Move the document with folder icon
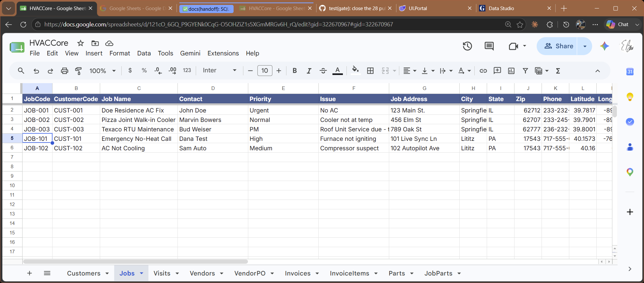Screen dimensions: 644x283 (95, 43)
